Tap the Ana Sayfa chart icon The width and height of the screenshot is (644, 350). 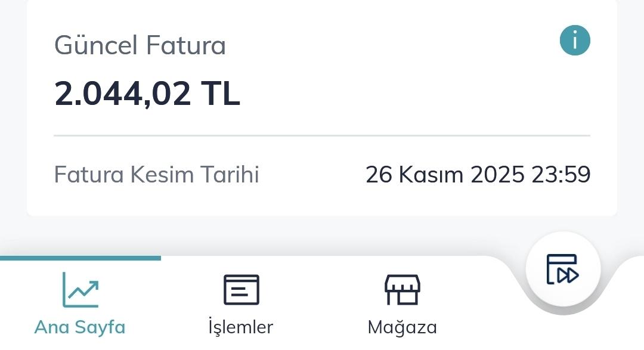coord(80,290)
